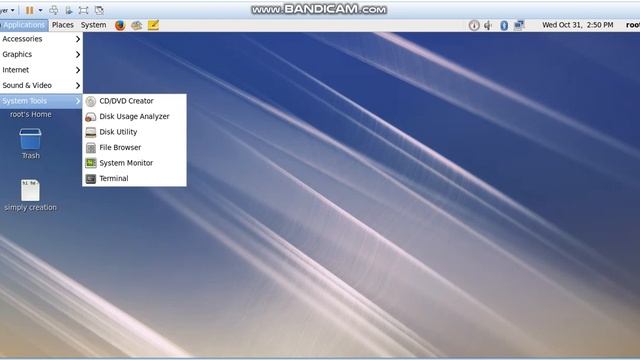Click the VM unity mode icon
Viewport: 640px width, 360px height.
click(x=99, y=10)
